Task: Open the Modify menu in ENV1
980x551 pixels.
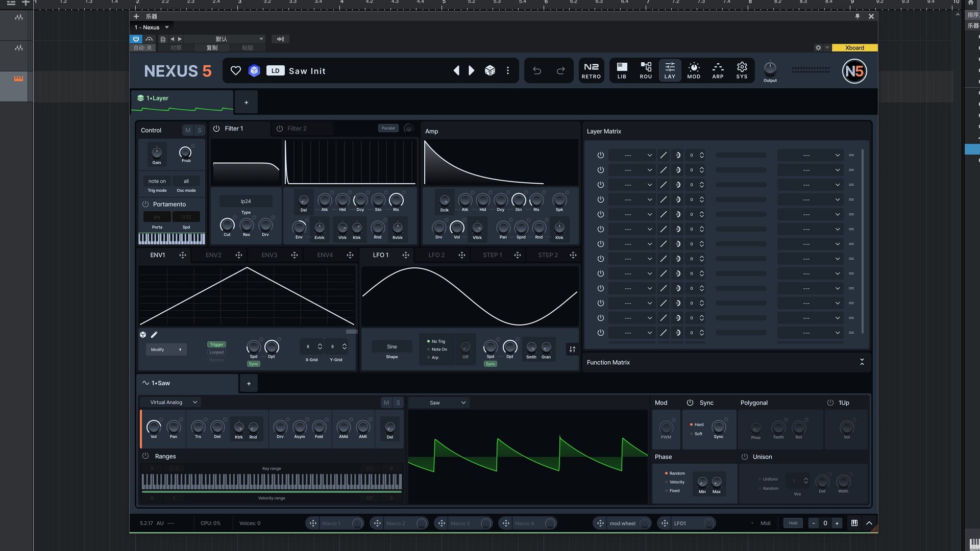Action: 166,349
